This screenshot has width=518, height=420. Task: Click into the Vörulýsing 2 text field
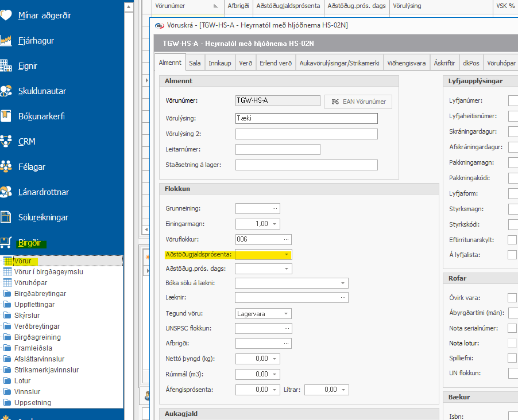(306, 134)
